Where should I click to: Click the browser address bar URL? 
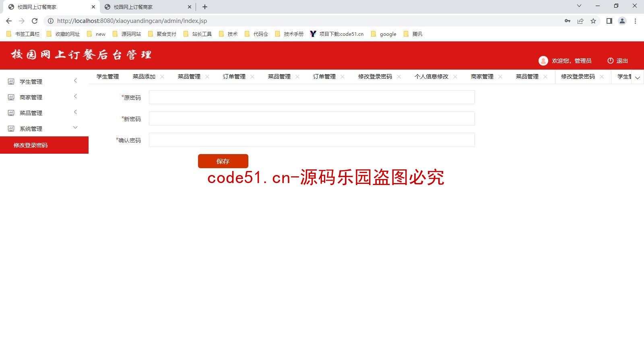[x=132, y=21]
